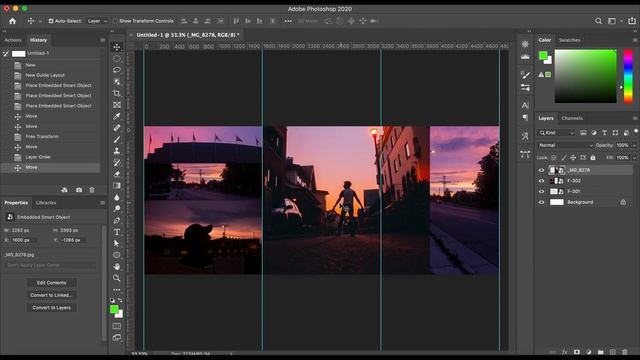Select Layer Order history state
This screenshot has width=640, height=360.
[x=51, y=157]
